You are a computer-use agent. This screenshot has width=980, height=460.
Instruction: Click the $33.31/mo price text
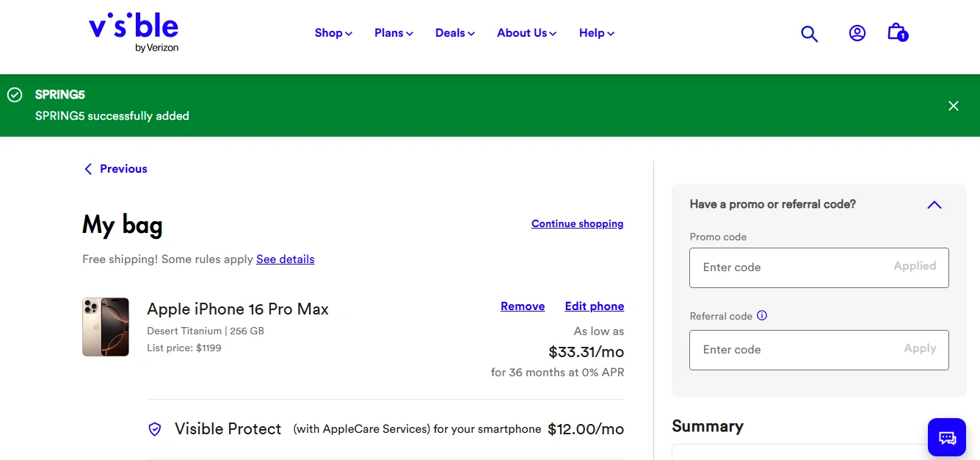tap(586, 352)
